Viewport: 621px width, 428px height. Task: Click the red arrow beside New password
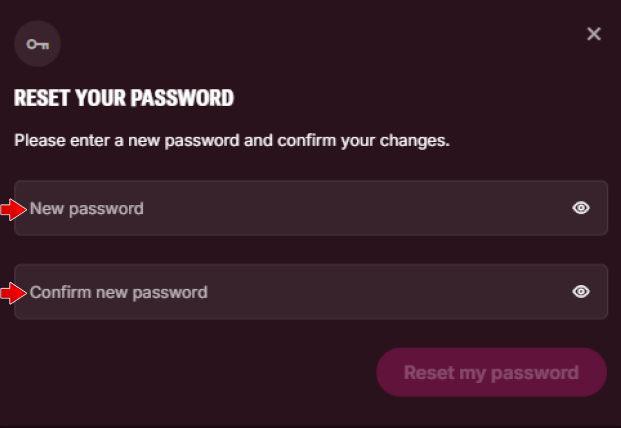[13, 209]
